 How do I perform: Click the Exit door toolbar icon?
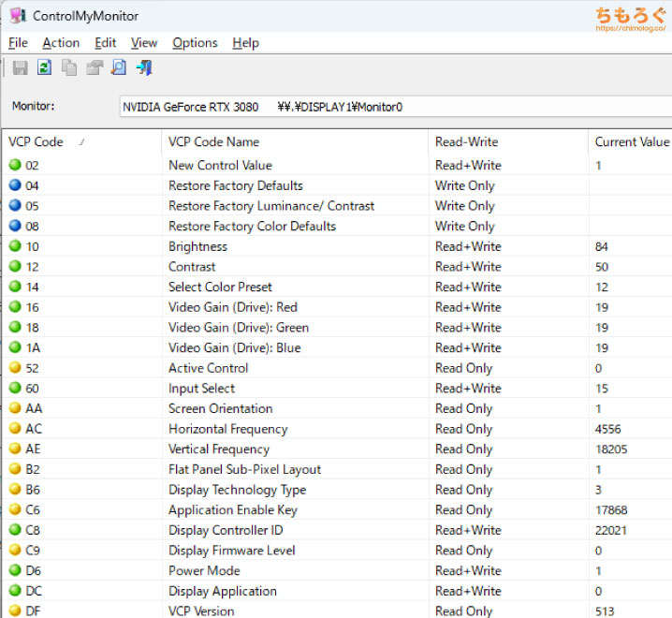coord(144,67)
